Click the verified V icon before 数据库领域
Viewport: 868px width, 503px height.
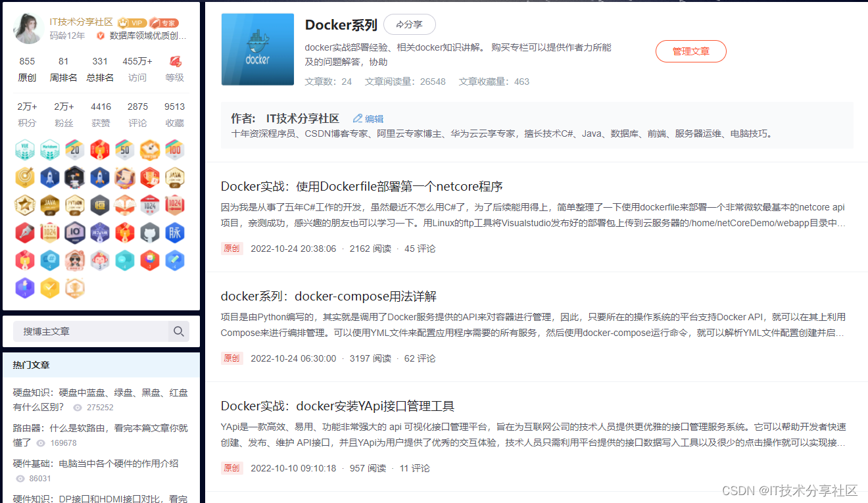coord(101,36)
